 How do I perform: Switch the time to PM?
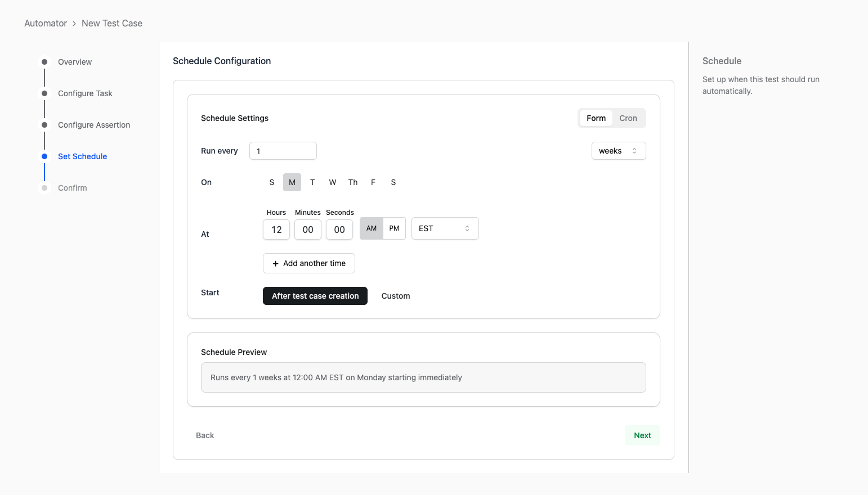point(394,228)
